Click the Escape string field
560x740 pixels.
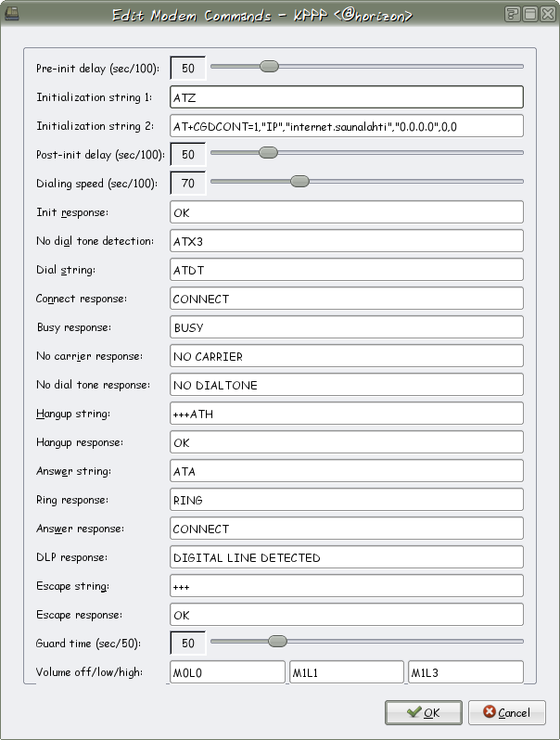click(347, 586)
